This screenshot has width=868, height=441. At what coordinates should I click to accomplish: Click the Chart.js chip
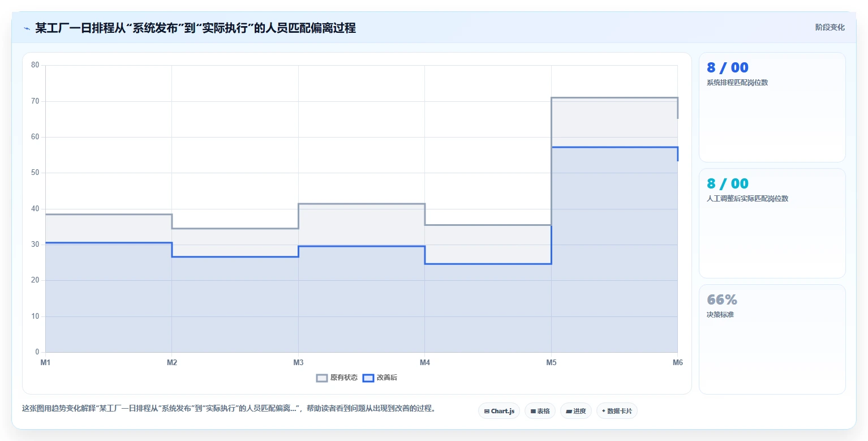(499, 411)
